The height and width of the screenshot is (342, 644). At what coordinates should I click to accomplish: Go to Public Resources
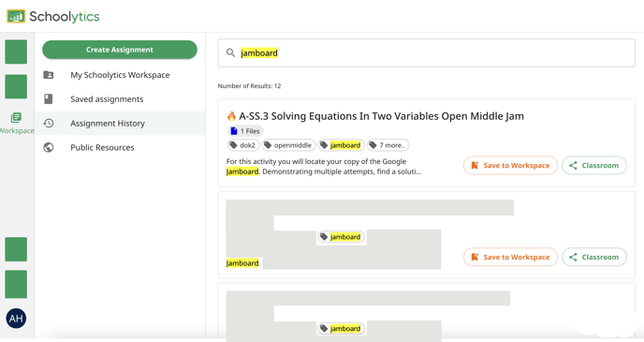[102, 147]
